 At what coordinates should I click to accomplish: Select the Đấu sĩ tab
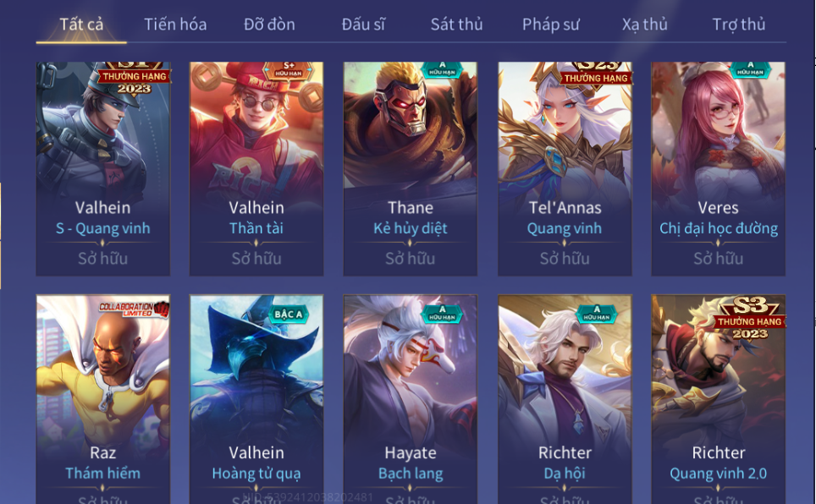[x=363, y=25]
